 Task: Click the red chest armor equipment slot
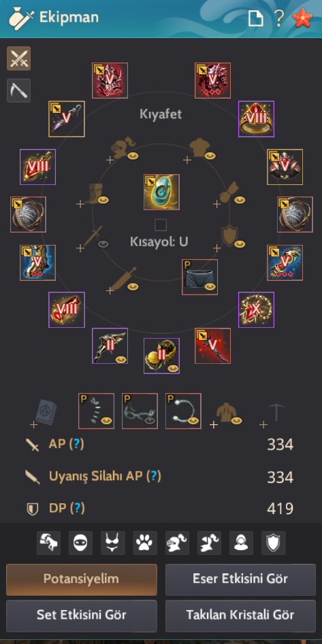[212, 80]
